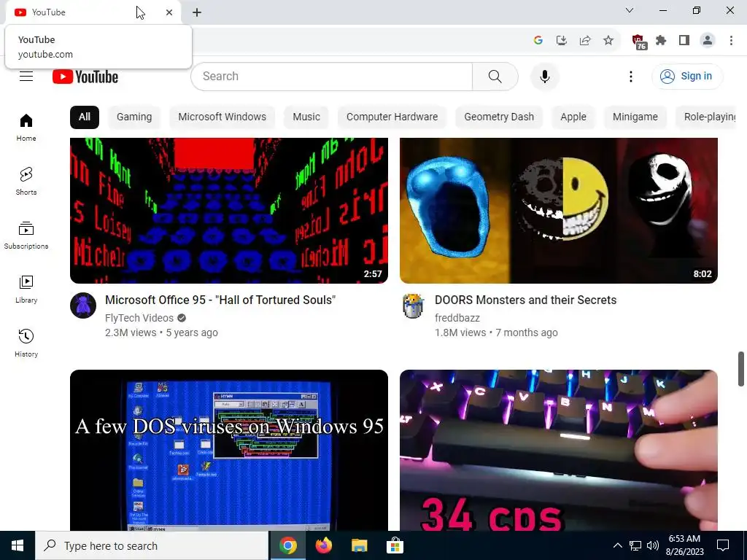The width and height of the screenshot is (747, 560).
Task: Click the magnifier search button
Action: pos(495,76)
